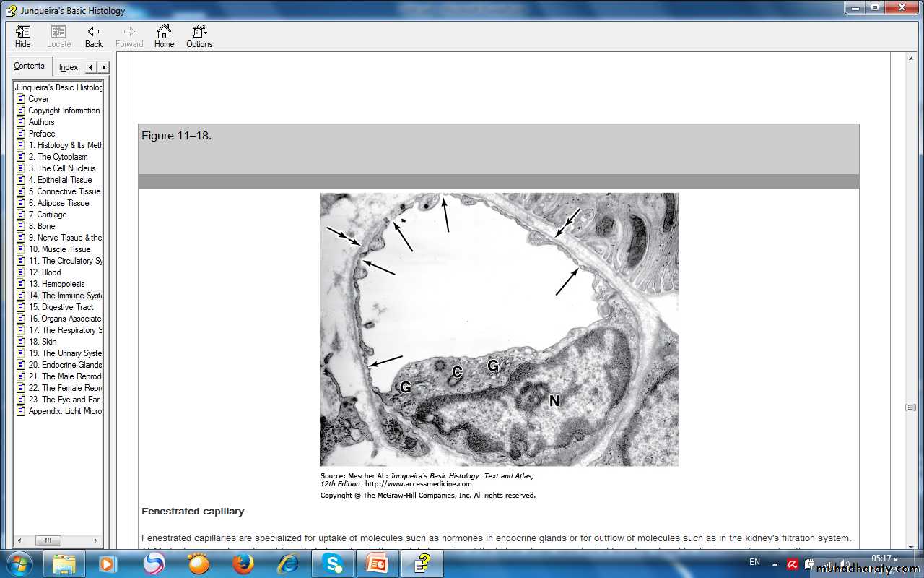Click the Hide toolbar icon

tap(23, 32)
